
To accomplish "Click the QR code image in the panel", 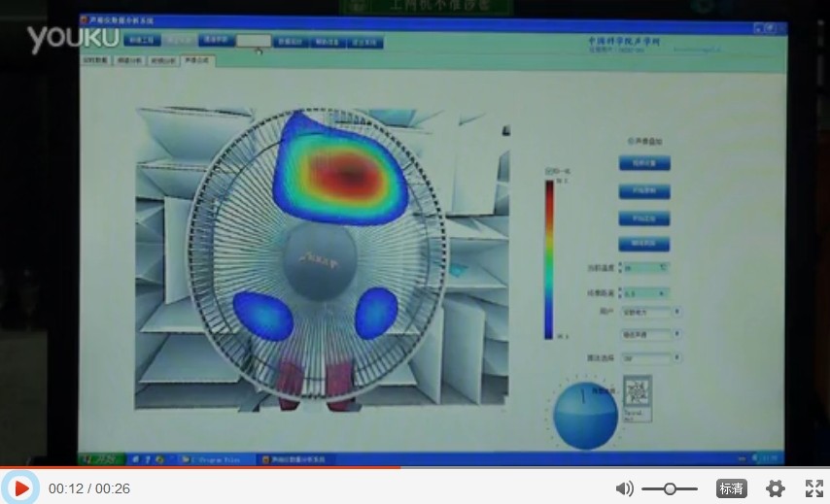I will 637,393.
